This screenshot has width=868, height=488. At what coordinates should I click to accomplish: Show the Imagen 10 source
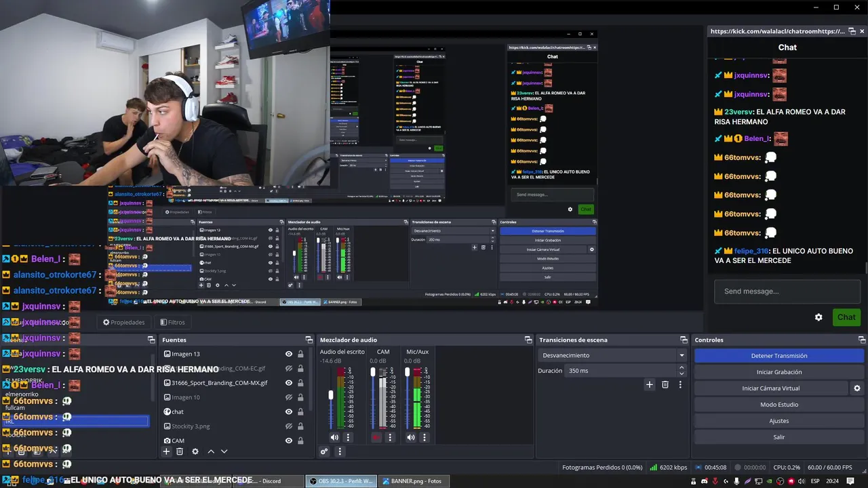click(x=289, y=397)
